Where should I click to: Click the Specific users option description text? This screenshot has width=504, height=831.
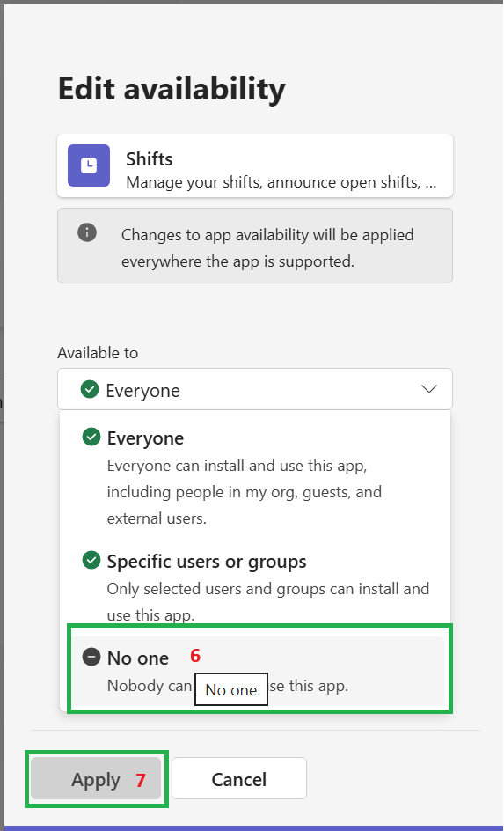[x=268, y=602]
